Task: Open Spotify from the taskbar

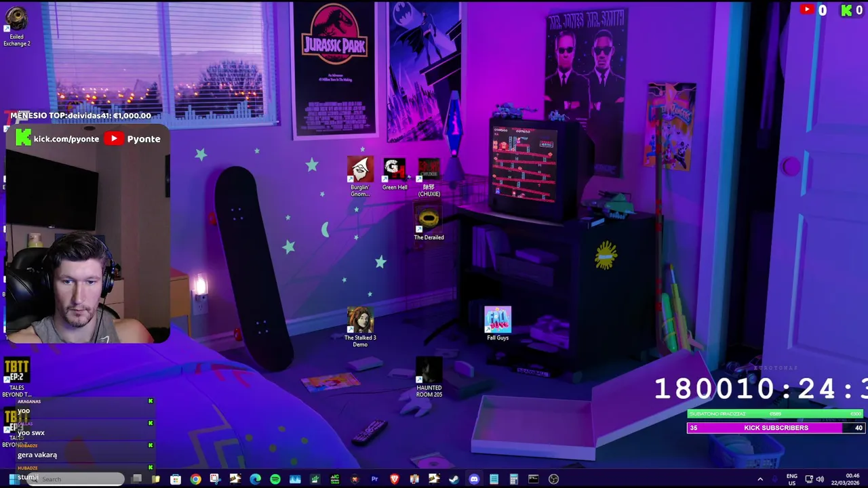Action: coord(275,479)
